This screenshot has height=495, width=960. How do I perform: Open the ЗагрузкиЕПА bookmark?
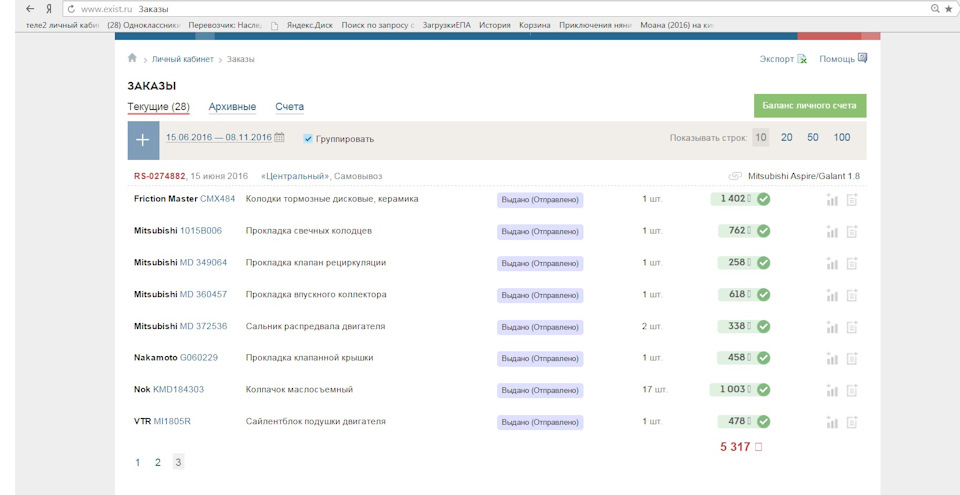[446, 26]
